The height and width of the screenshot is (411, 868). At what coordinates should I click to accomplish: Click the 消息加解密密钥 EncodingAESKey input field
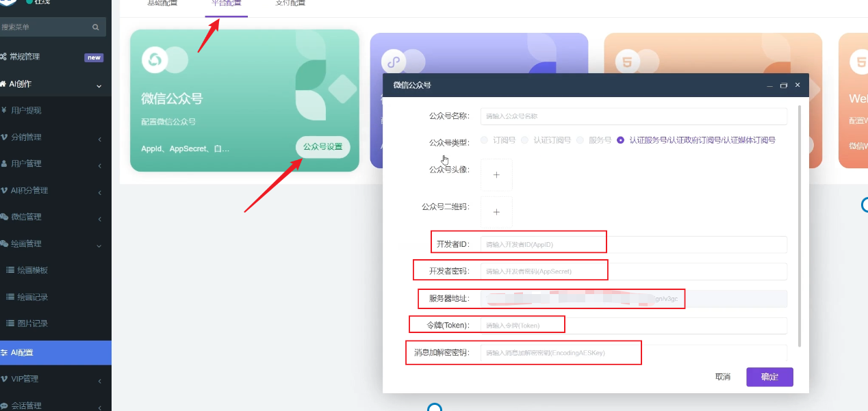(634, 353)
